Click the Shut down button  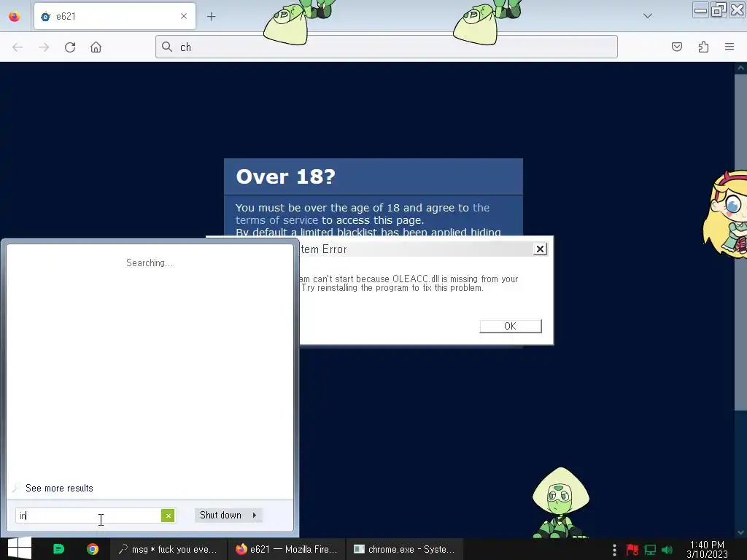click(220, 516)
